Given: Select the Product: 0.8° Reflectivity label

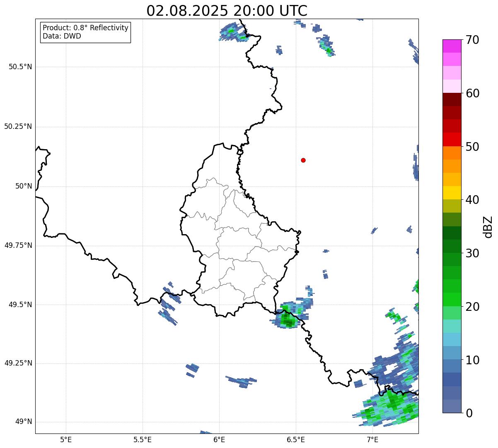Looking at the screenshot, I should tap(86, 28).
